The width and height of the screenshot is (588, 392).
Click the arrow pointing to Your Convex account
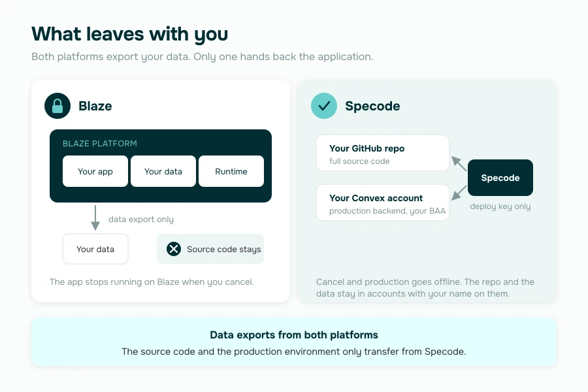(x=459, y=193)
